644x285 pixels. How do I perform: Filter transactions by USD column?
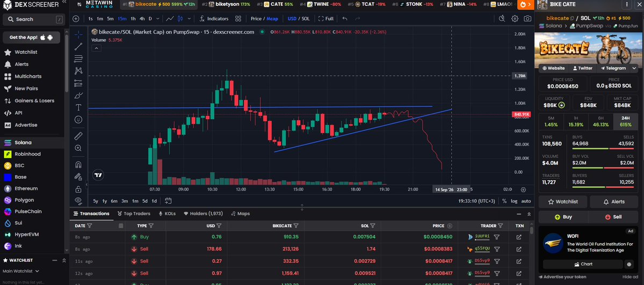coord(219,225)
